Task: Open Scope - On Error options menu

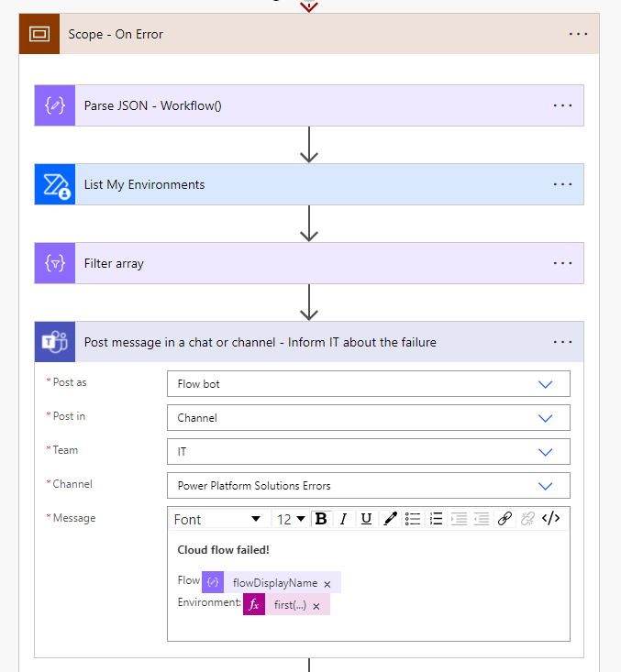Action: coord(578,34)
